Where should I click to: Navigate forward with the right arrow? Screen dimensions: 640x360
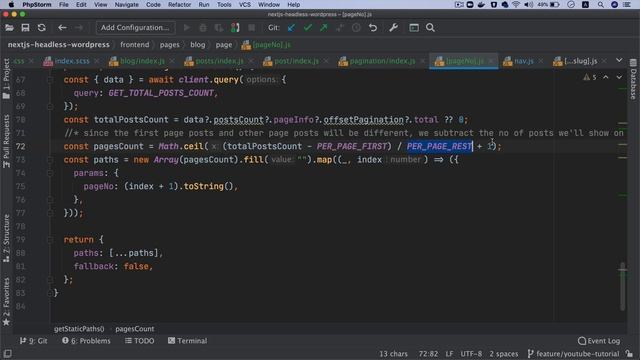coord(79,28)
